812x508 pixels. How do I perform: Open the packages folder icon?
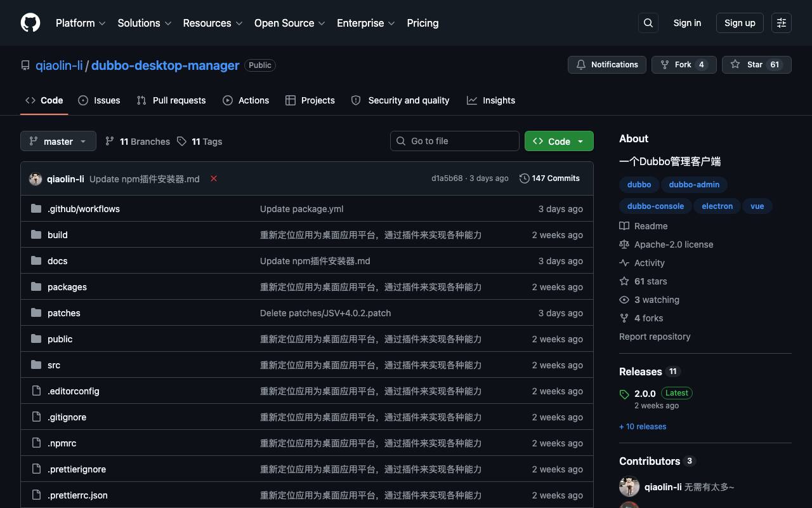36,286
